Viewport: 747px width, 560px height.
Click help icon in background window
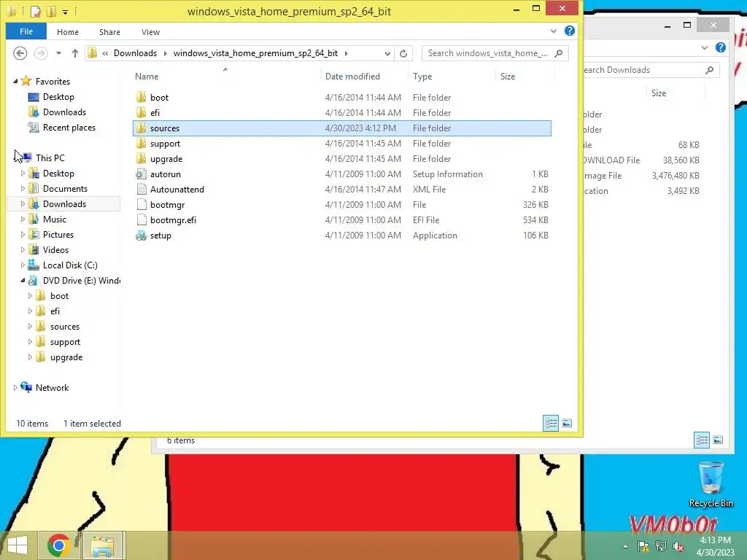pos(720,47)
